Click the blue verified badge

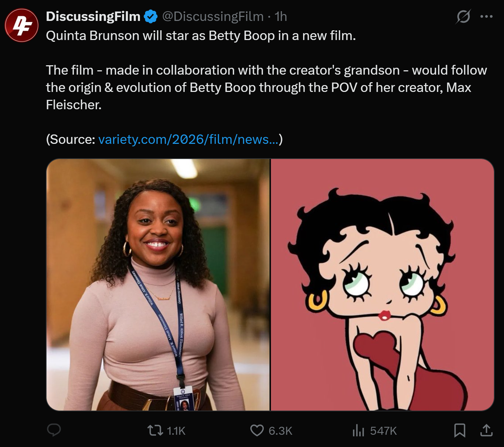pos(151,17)
